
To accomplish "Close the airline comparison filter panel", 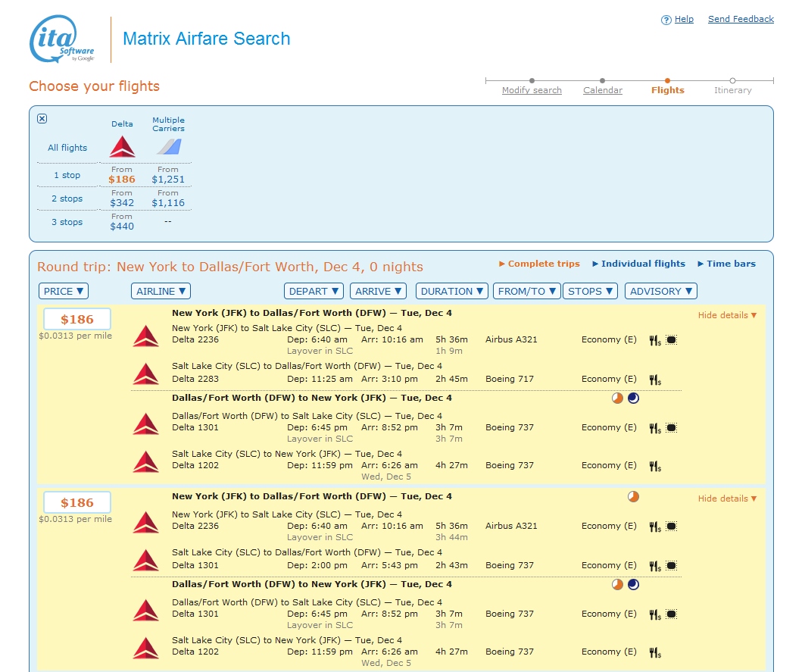I will (42, 119).
